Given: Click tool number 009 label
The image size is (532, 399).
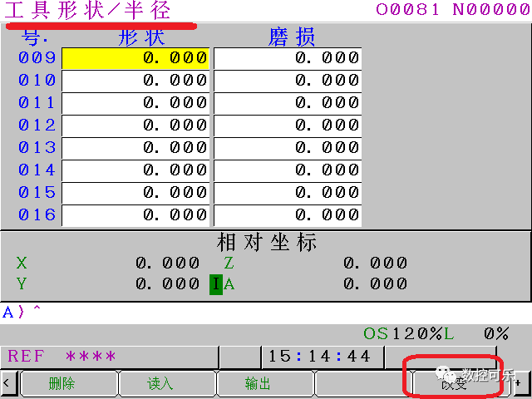Looking at the screenshot, I should pos(37,57).
